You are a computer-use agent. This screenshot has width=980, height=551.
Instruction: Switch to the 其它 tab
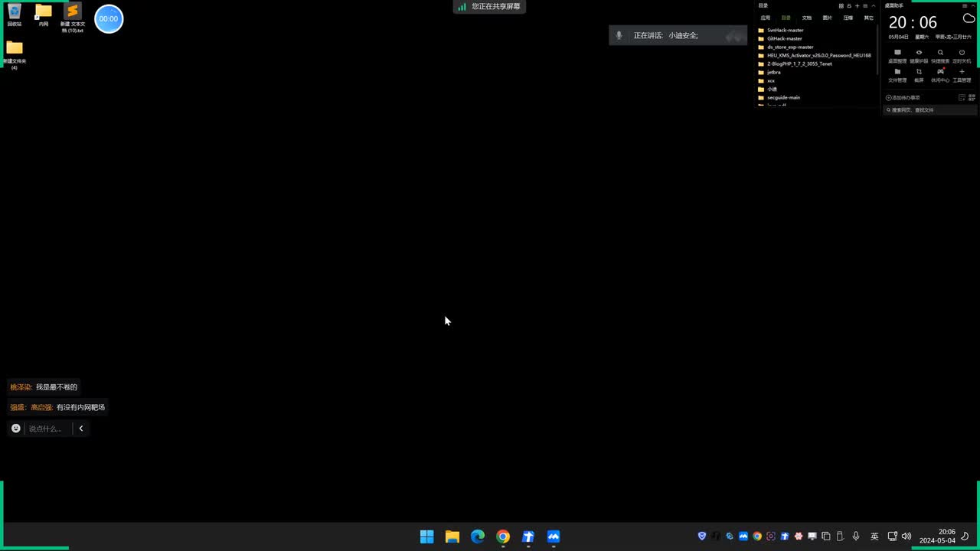click(x=868, y=18)
